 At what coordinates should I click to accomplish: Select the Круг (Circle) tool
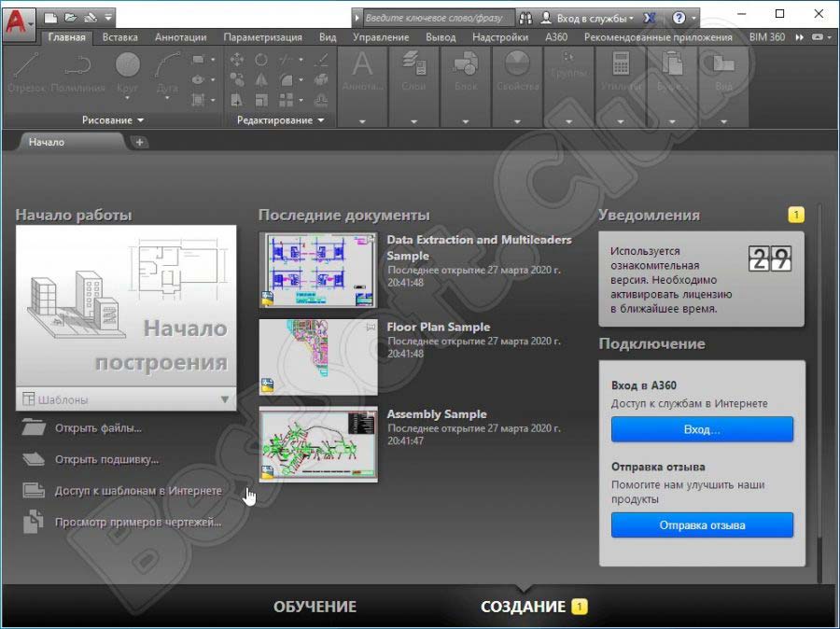click(x=128, y=73)
